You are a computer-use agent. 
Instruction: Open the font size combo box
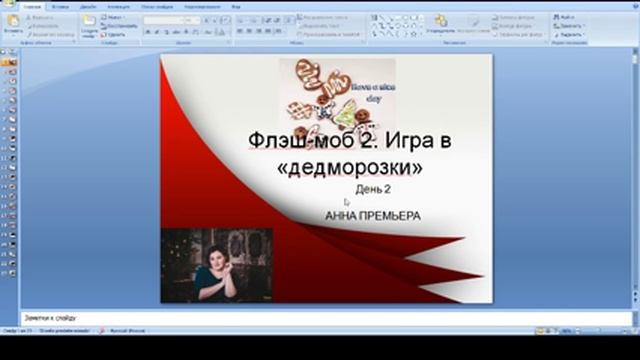(x=192, y=20)
